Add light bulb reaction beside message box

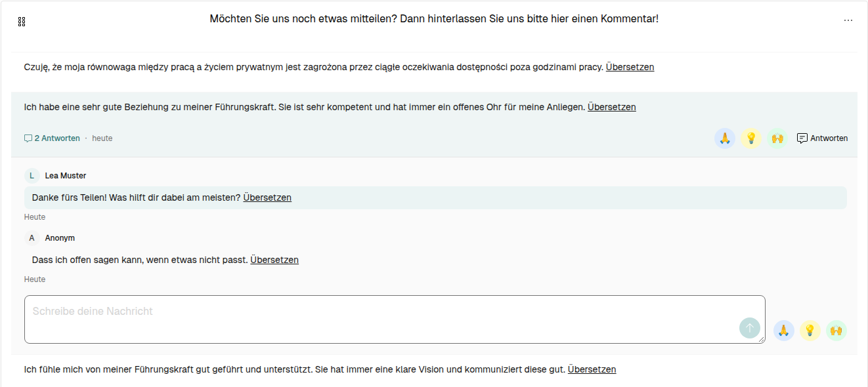(810, 331)
